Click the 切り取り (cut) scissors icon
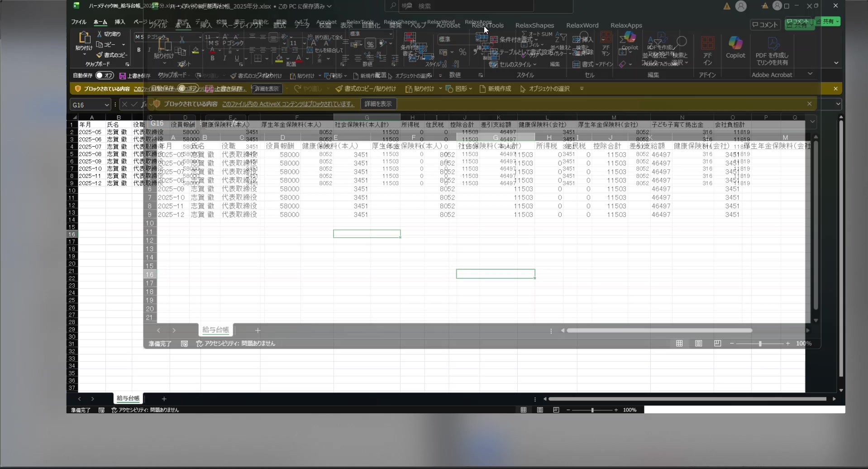Viewport: 868px width, 469px height. click(100, 34)
